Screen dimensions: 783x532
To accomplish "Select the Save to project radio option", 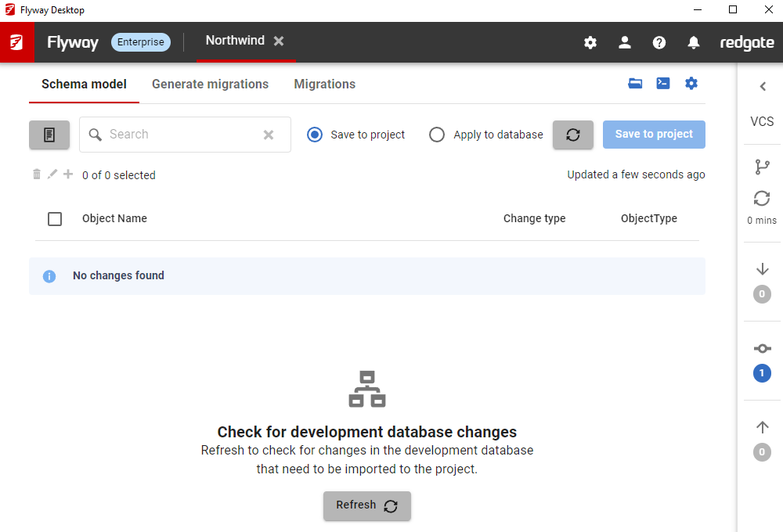I will 315,135.
